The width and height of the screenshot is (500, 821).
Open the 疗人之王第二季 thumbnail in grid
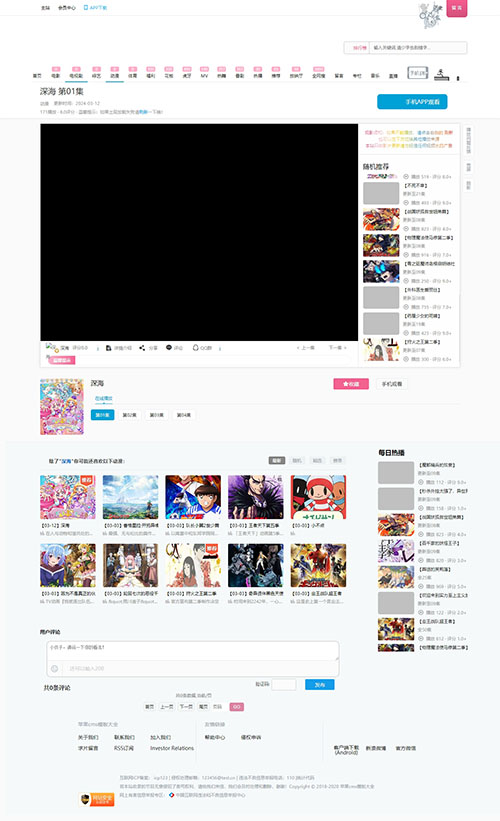coord(193,565)
